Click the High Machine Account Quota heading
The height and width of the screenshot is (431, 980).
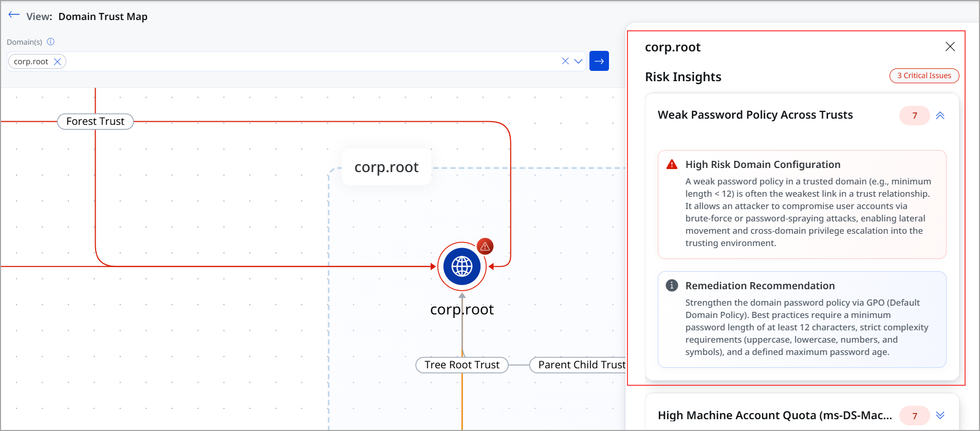[x=774, y=415]
